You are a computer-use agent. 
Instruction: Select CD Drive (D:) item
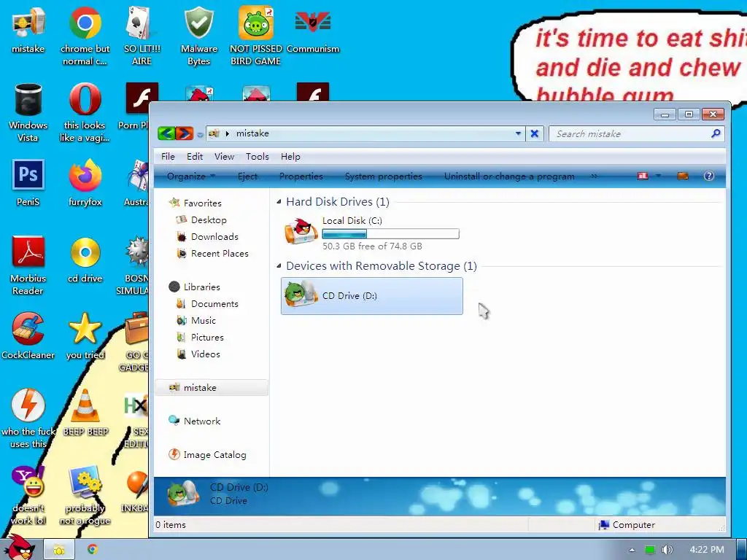tap(371, 296)
